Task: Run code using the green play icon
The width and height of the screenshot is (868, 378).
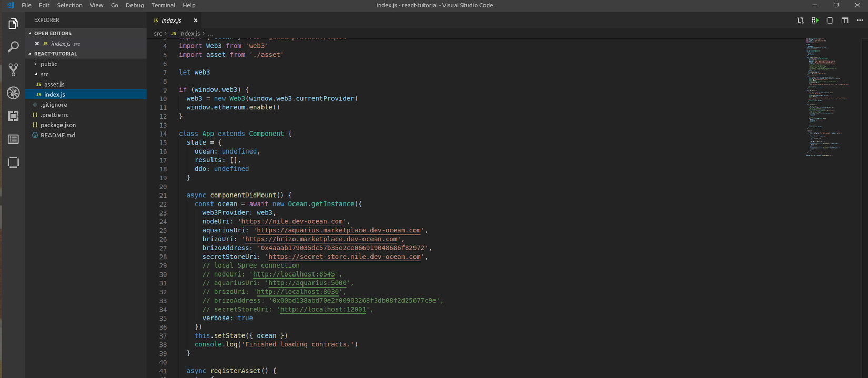Action: tap(815, 21)
